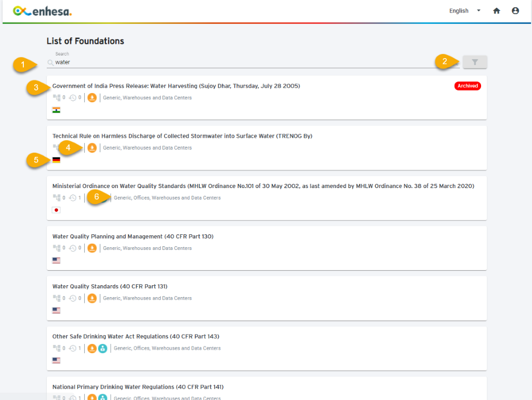Click the Germany flag icon
Image resolution: width=532 pixels, height=400 pixels.
click(x=56, y=160)
